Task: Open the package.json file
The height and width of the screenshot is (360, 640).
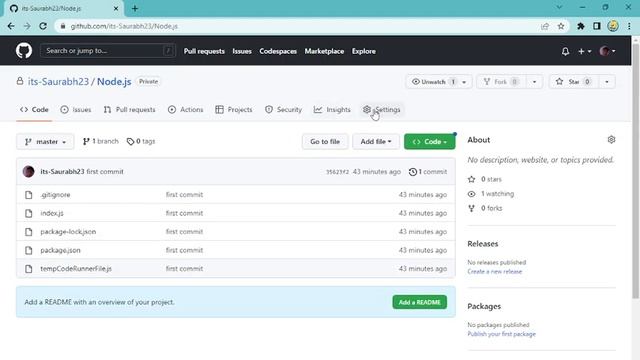Action: 60,250
